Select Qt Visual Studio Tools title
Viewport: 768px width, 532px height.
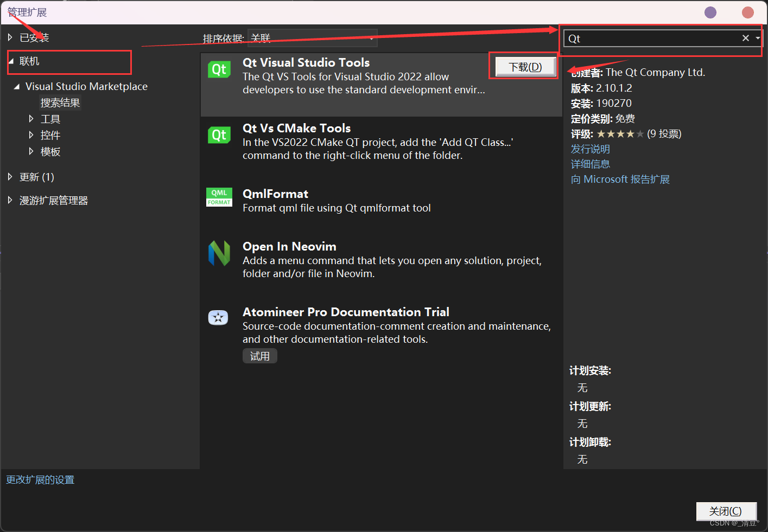point(306,62)
